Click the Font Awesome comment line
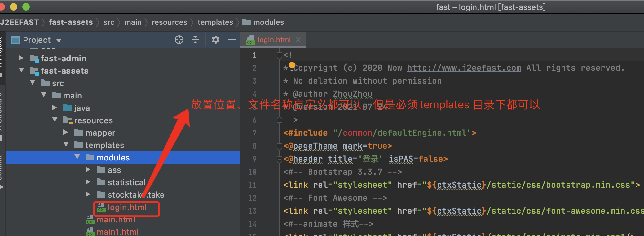This screenshot has width=644, height=236. (335, 198)
